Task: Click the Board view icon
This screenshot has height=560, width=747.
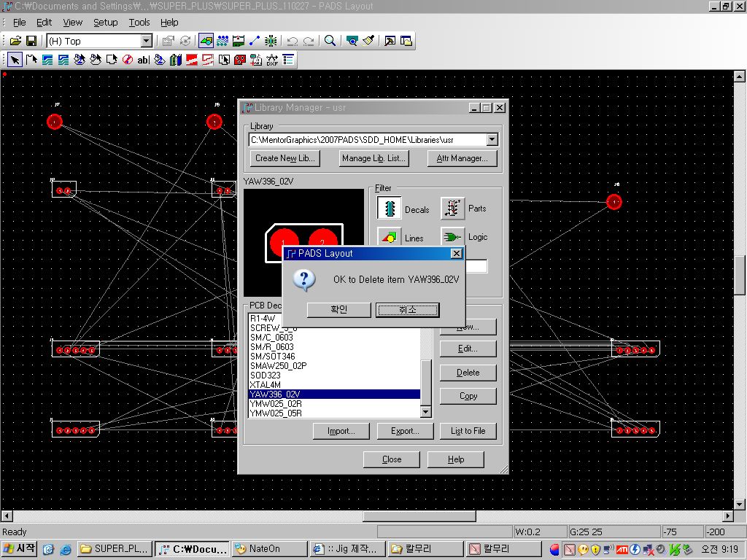Action: [352, 41]
